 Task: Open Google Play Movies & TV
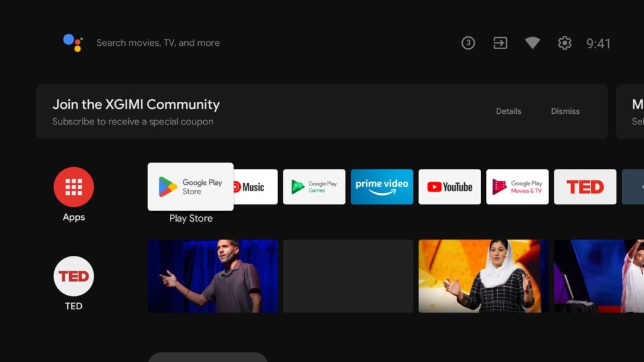[517, 187]
